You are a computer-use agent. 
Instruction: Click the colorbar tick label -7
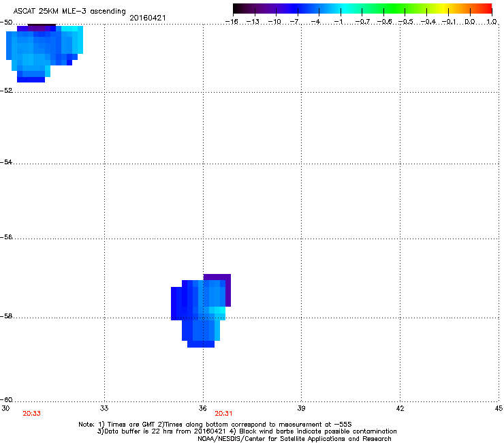295,22
